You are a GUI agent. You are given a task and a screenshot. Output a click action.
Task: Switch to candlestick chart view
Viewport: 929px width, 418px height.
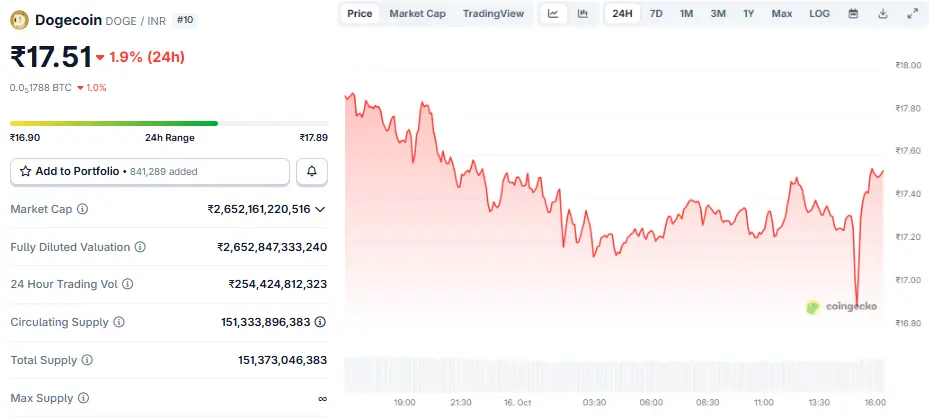tap(582, 14)
